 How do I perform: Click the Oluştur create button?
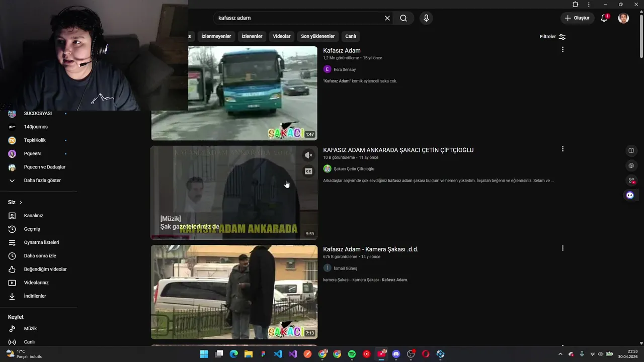pos(577,18)
